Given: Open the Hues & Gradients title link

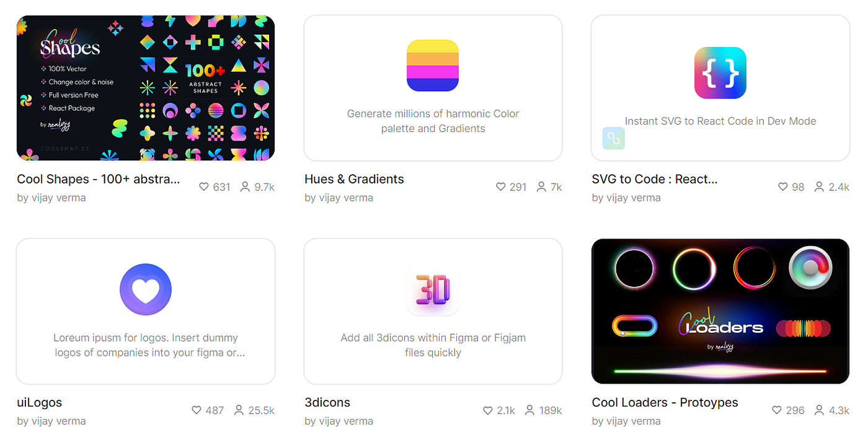Looking at the screenshot, I should pos(354,179).
